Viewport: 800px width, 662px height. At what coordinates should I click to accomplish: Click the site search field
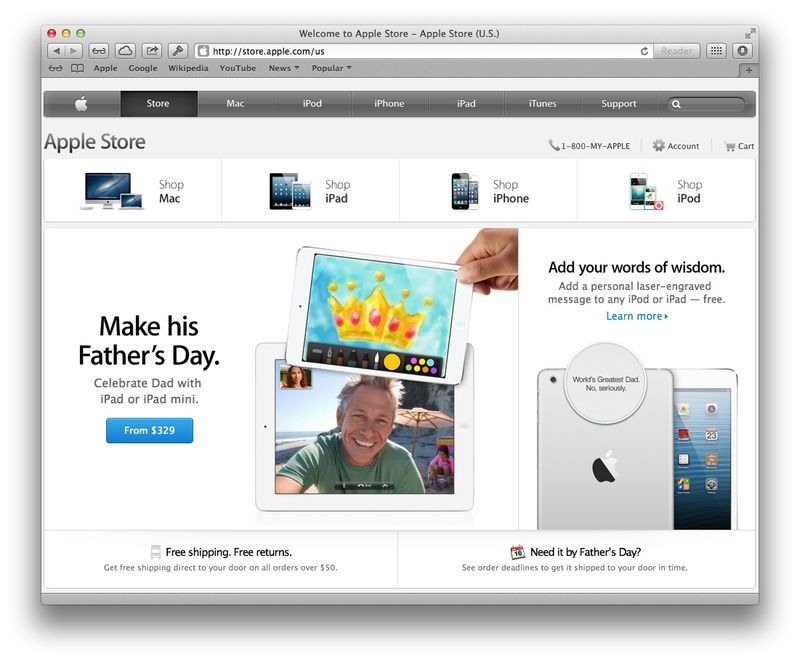coord(707,105)
